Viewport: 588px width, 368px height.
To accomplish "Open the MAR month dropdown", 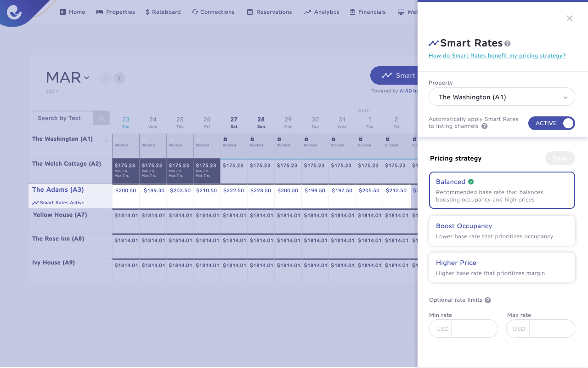I will tap(68, 77).
